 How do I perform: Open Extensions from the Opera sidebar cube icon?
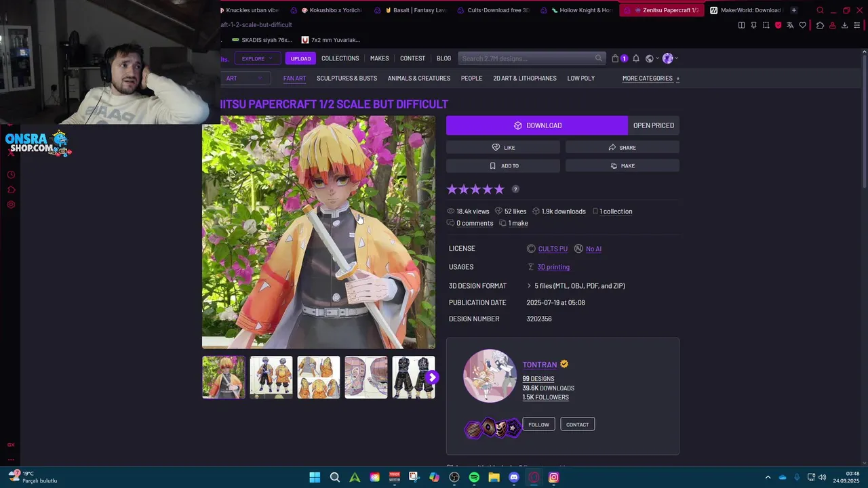11,190
